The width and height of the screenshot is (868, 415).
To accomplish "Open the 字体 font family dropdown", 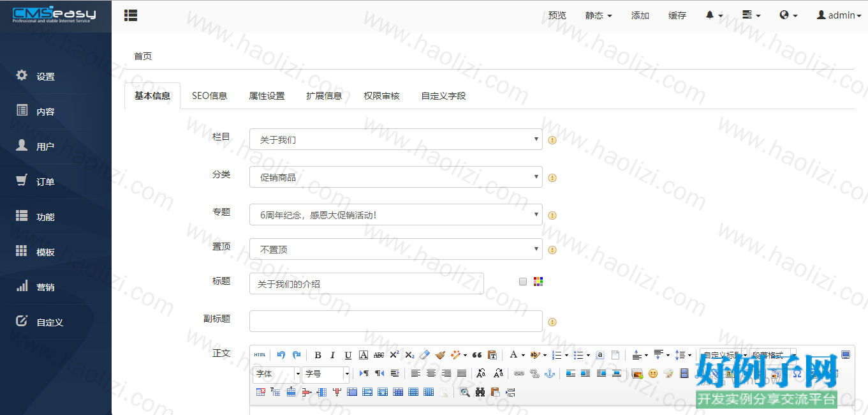I will tap(276, 373).
